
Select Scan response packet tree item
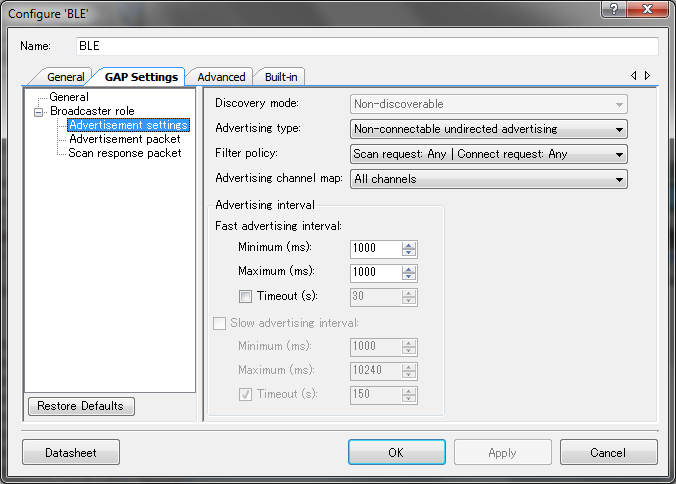pyautogui.click(x=125, y=153)
